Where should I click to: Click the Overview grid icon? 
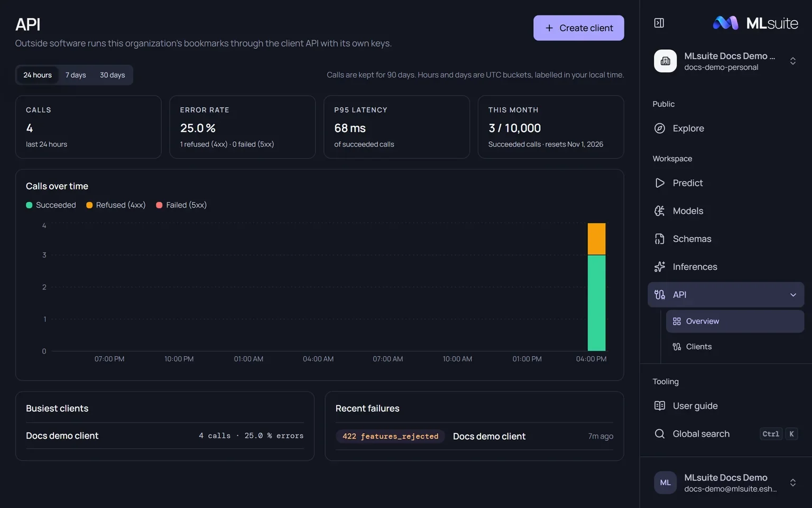point(677,321)
